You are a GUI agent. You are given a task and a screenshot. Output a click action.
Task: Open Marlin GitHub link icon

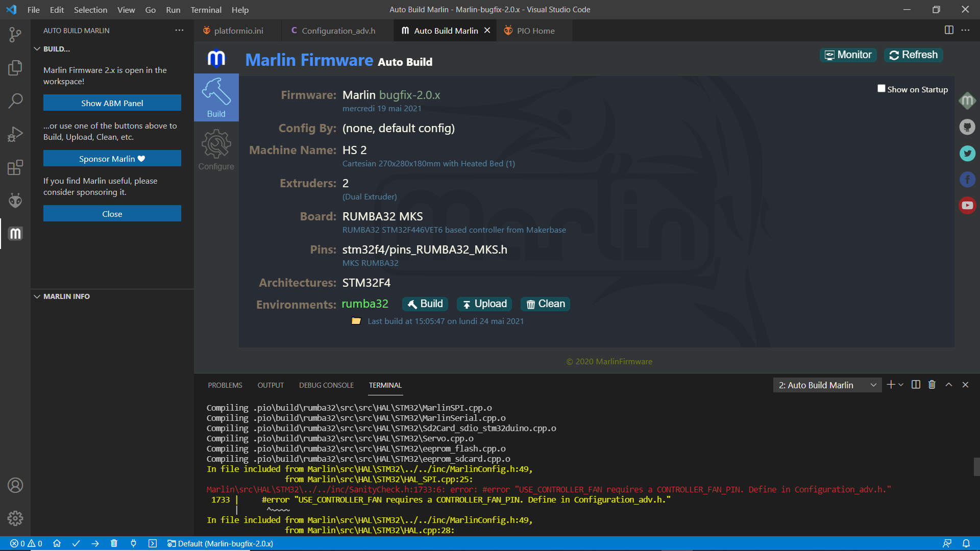coord(967,127)
